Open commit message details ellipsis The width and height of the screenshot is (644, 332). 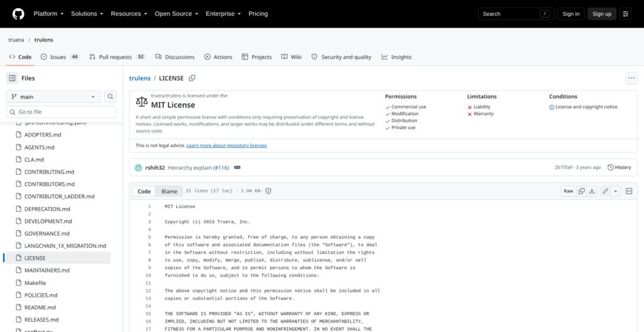237,168
